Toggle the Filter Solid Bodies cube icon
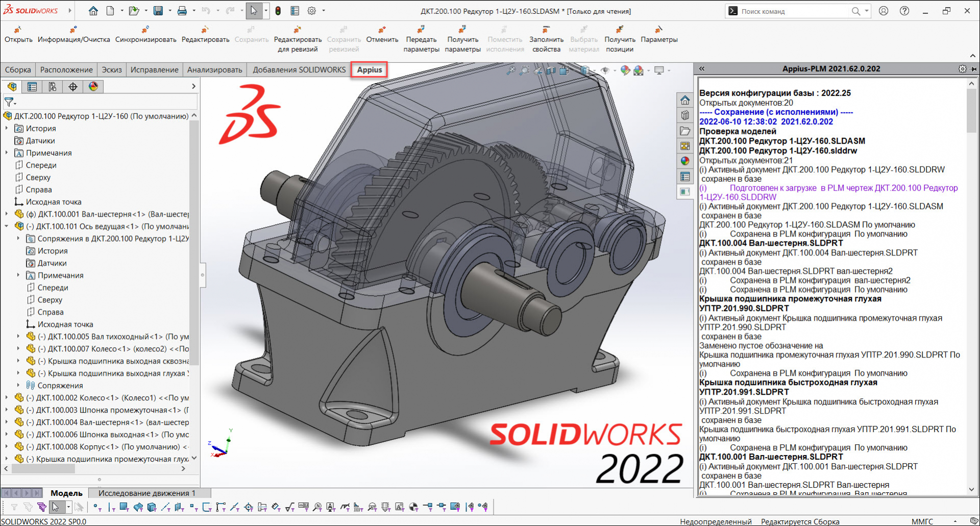Viewport: 980px width, 526px height. click(x=152, y=507)
